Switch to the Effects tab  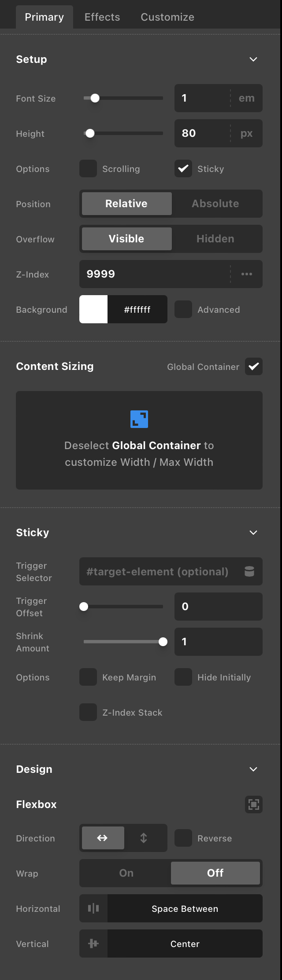102,17
